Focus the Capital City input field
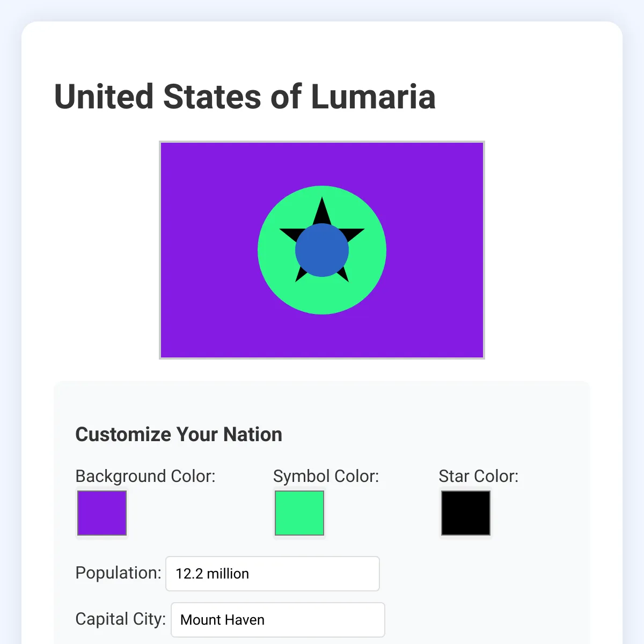The width and height of the screenshot is (644, 644). (278, 620)
